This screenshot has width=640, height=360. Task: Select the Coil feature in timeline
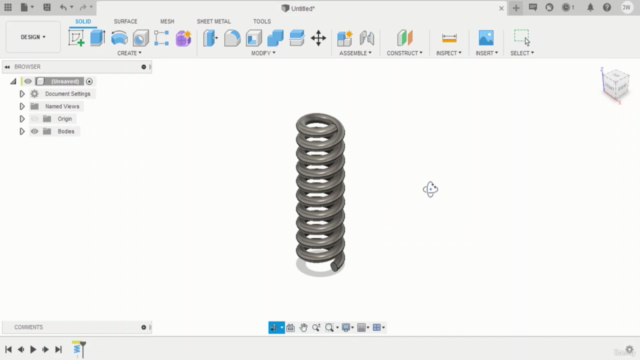click(77, 349)
